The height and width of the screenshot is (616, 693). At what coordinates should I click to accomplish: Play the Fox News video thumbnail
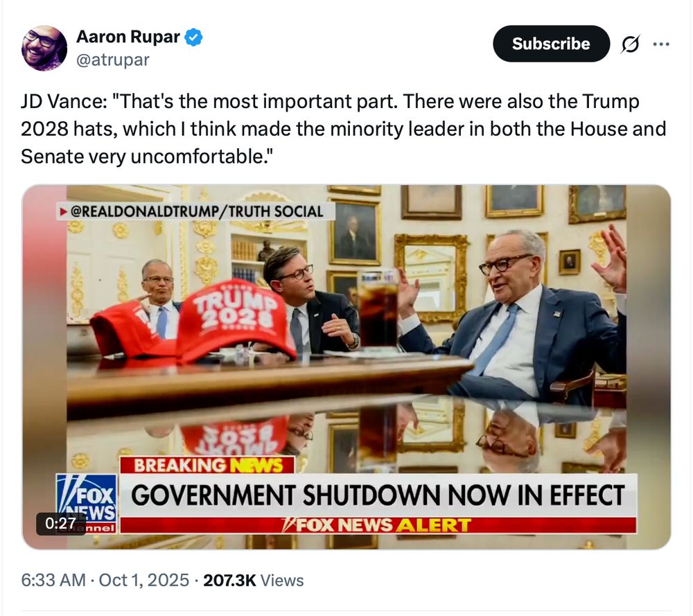(x=346, y=367)
